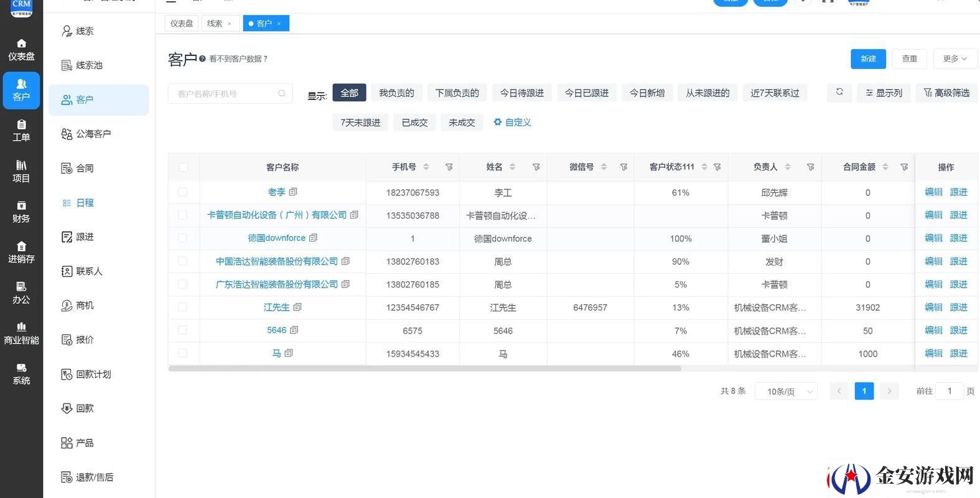Close the 线索 tab

point(230,24)
